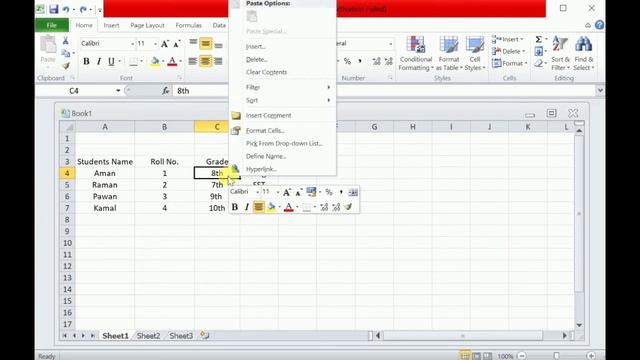Align text right in ribbon
Viewport: 640px width, 360px height.
pyautogui.click(x=219, y=61)
